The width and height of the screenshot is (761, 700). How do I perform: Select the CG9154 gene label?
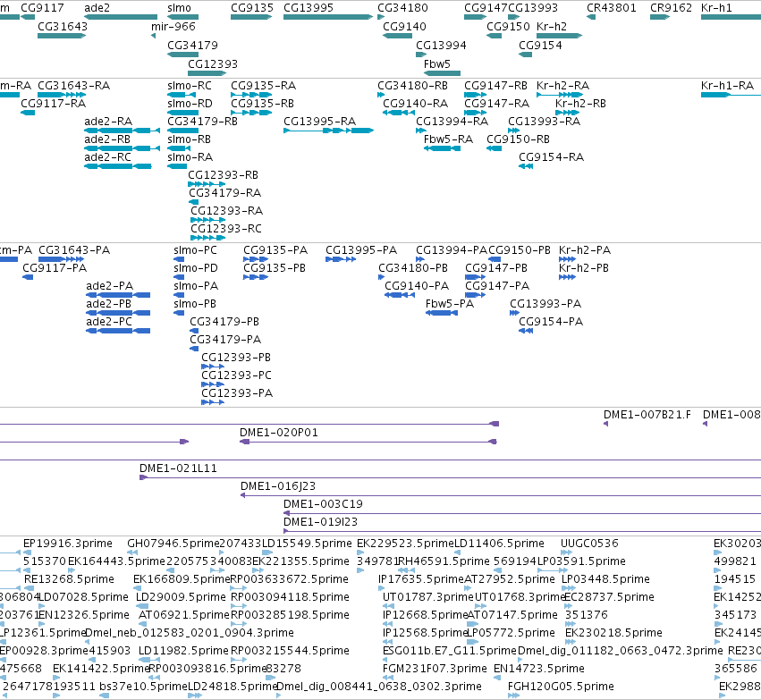click(540, 45)
